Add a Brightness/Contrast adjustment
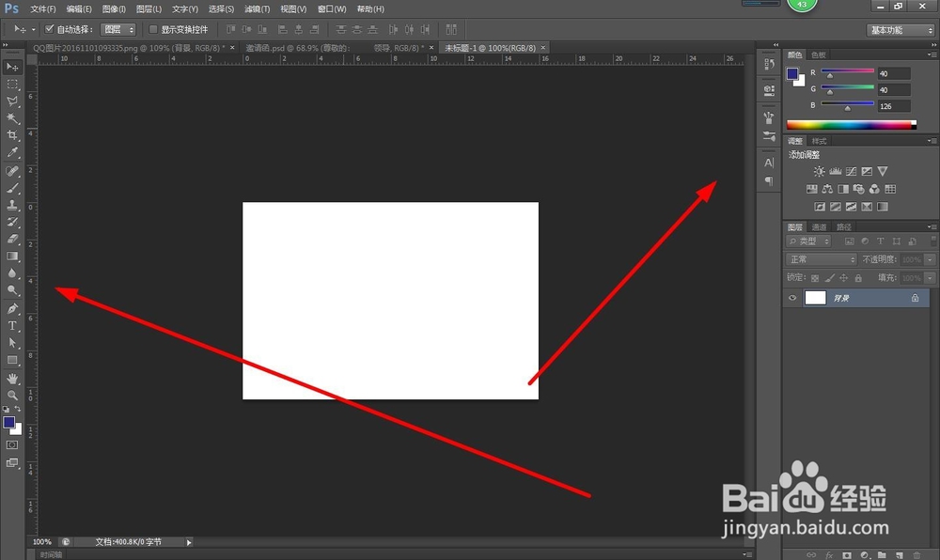 [x=819, y=171]
